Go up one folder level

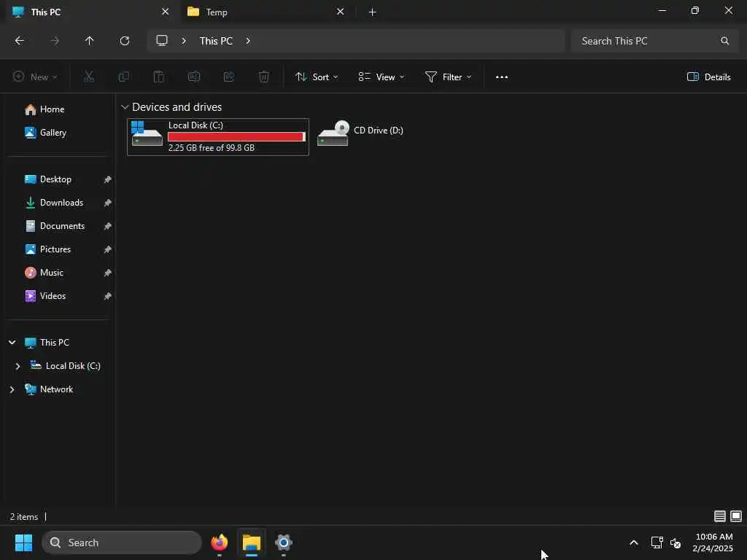point(89,41)
